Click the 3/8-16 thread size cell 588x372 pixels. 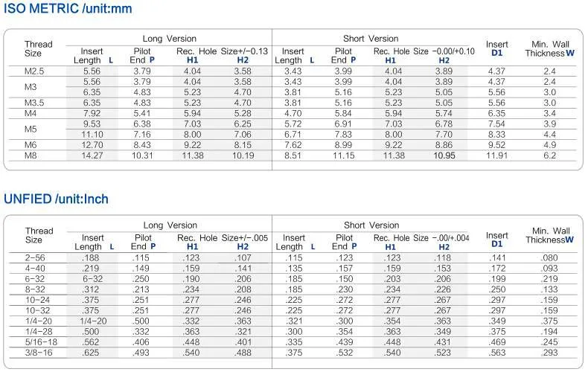click(x=39, y=352)
